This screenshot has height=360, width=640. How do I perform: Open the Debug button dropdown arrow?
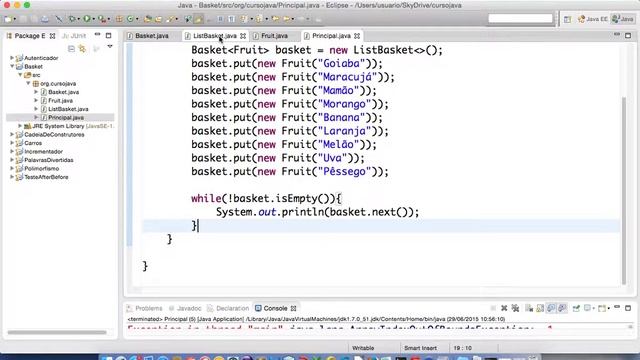pos(79,19)
